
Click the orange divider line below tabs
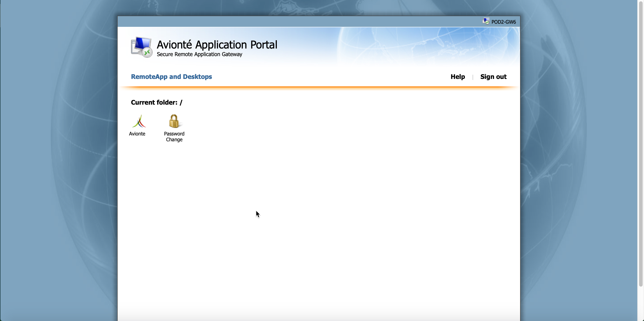pyautogui.click(x=319, y=87)
